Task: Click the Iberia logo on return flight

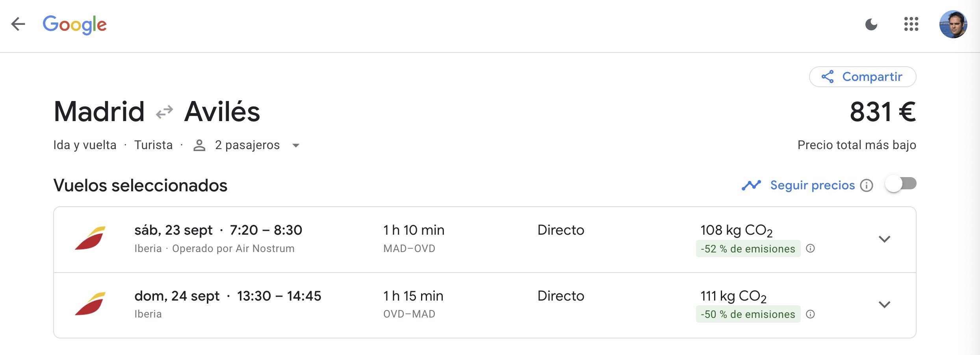Action: point(91,304)
